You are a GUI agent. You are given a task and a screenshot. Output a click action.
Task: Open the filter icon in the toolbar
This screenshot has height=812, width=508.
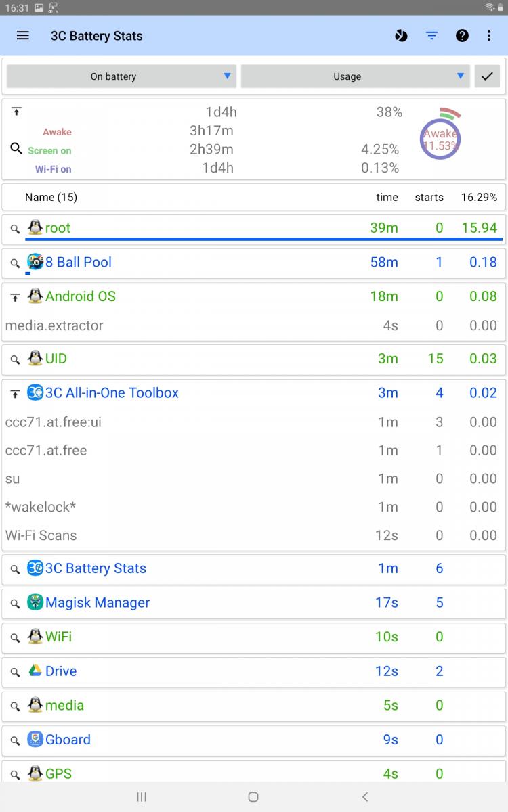click(431, 36)
